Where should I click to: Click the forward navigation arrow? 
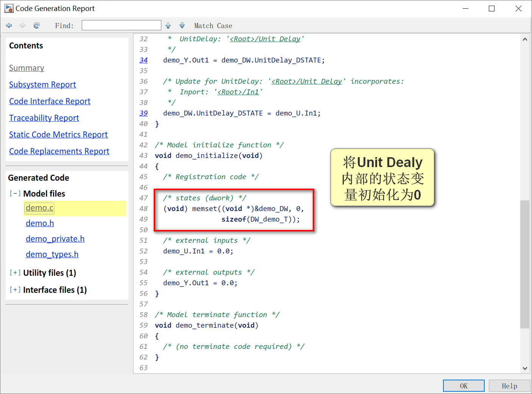click(22, 25)
